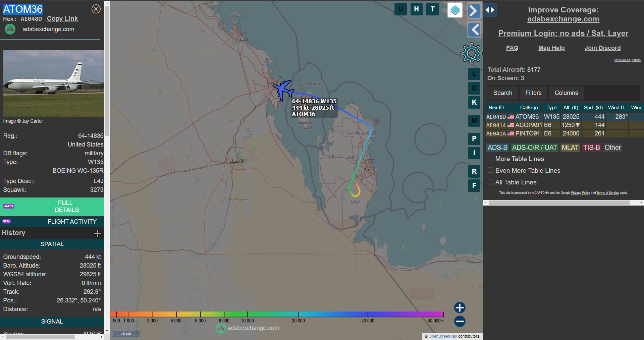Click the F map button
Screen dimensions: 644x340
click(474, 185)
